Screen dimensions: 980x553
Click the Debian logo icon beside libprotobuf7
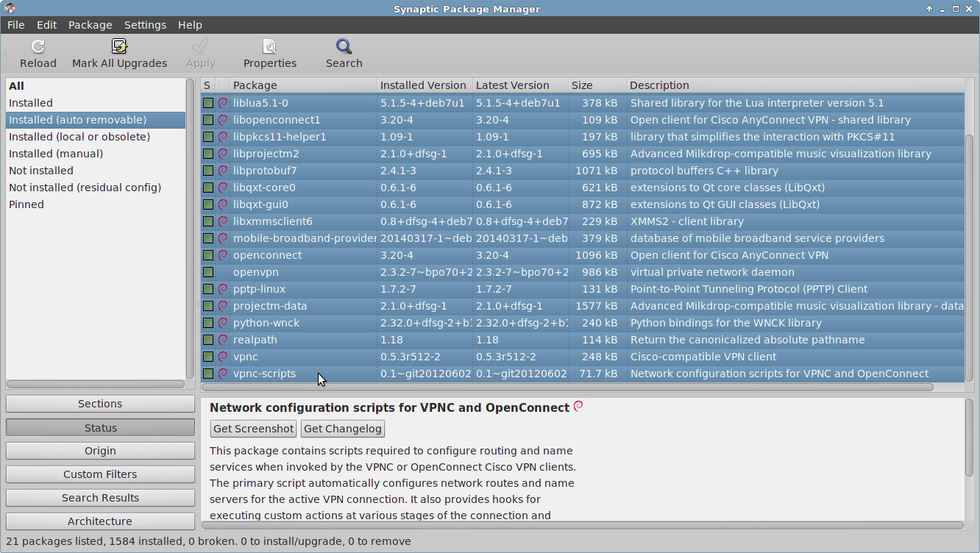coord(223,171)
